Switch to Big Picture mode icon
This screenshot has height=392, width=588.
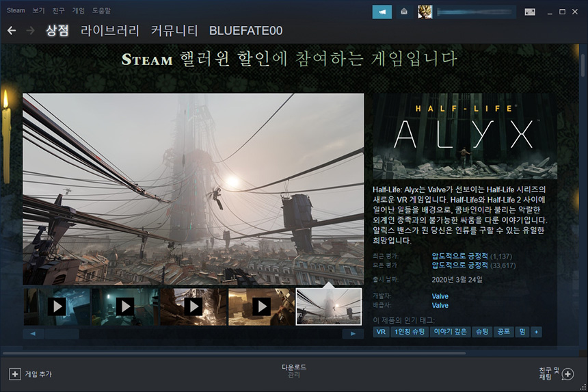click(530, 12)
